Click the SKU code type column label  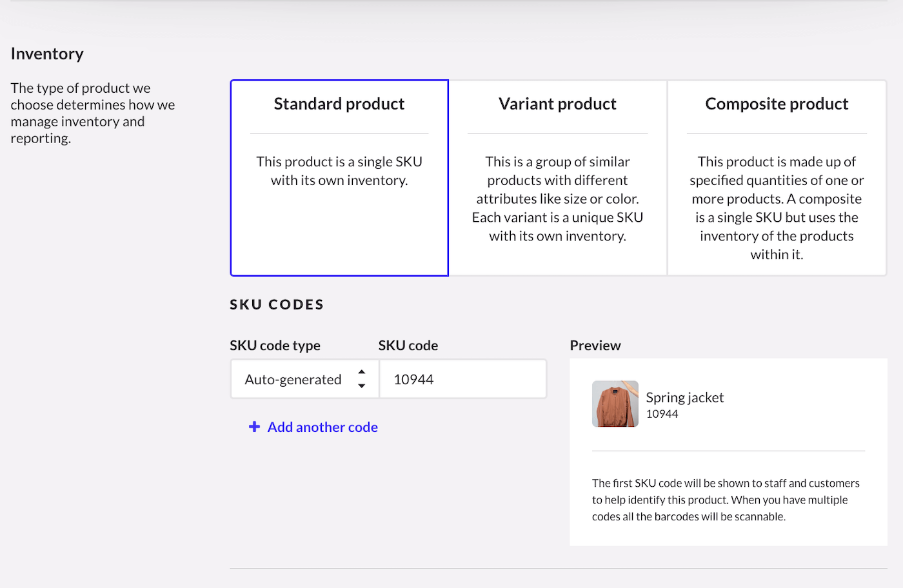click(275, 345)
